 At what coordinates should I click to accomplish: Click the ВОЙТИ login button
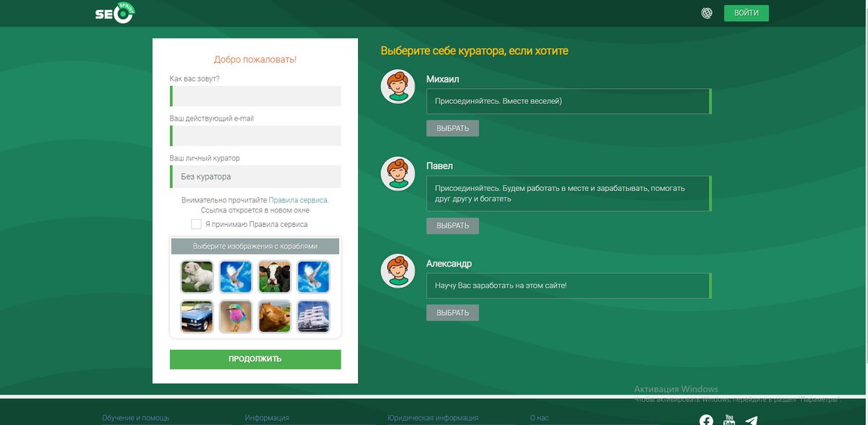pos(746,13)
